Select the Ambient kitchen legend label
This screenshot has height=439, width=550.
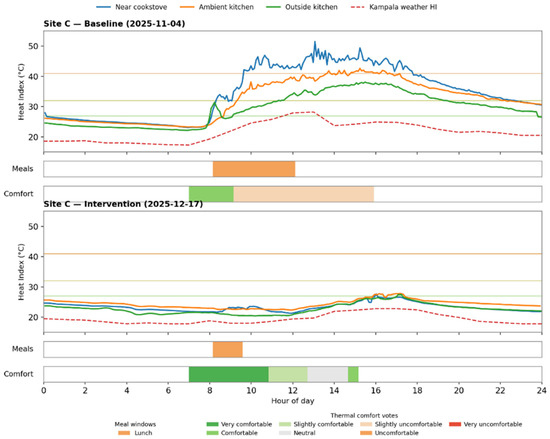pos(226,7)
